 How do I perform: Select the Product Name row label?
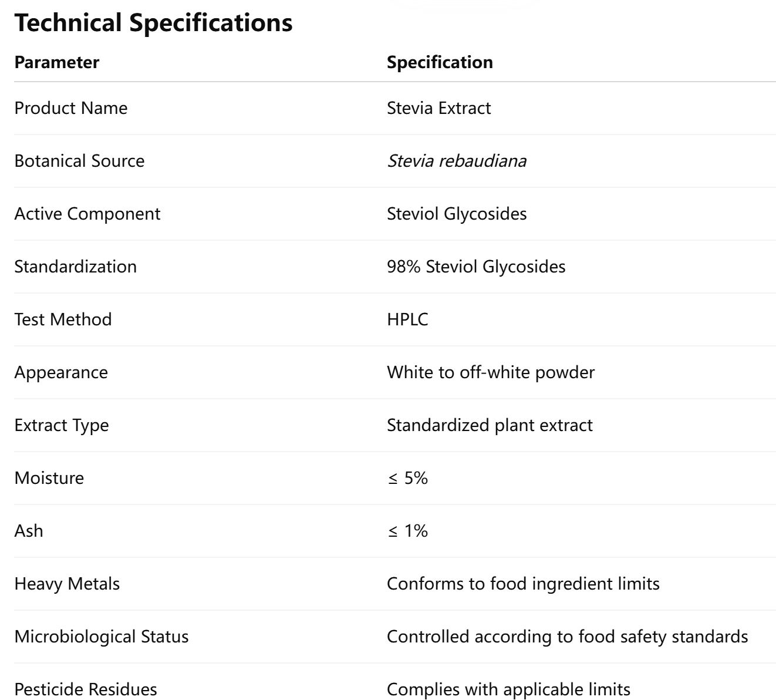(x=70, y=108)
